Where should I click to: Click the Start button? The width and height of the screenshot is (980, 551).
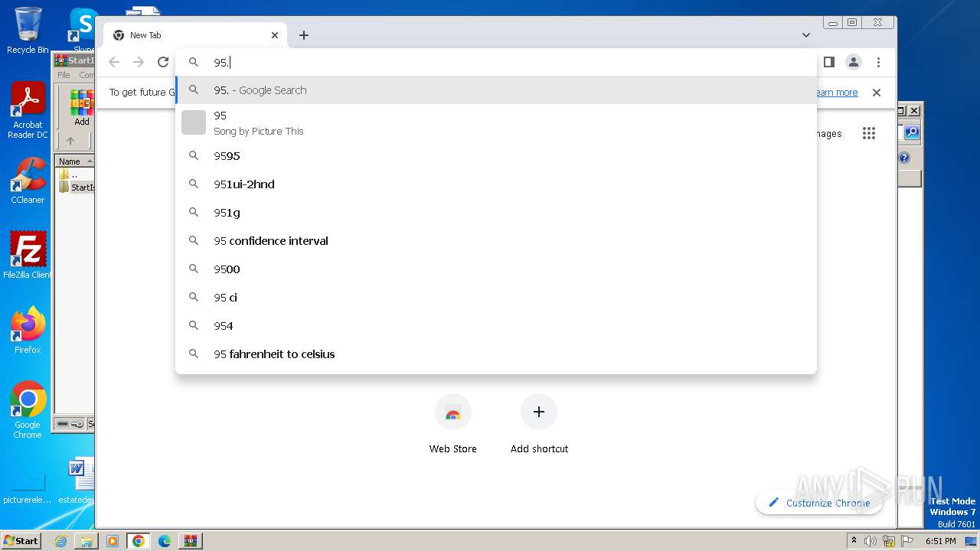click(21, 541)
